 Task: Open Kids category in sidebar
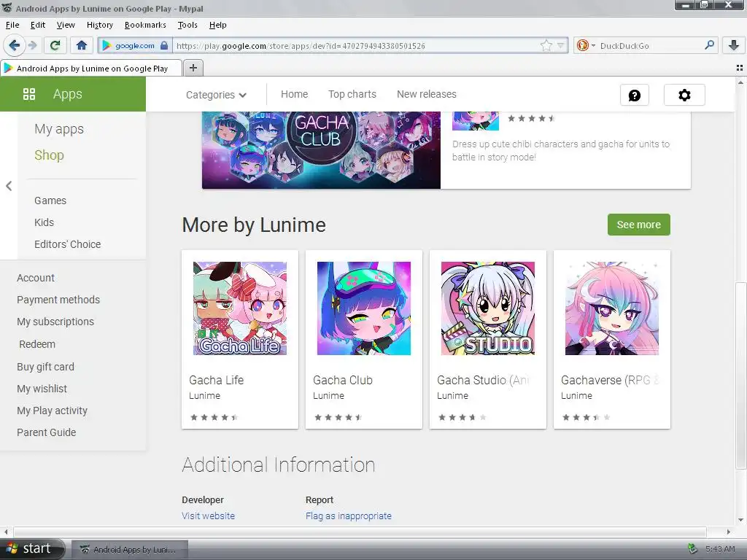pyautogui.click(x=44, y=222)
